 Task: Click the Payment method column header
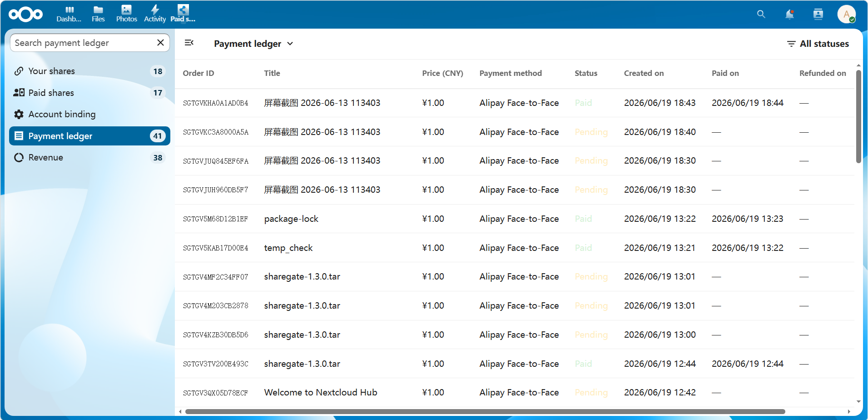point(511,73)
